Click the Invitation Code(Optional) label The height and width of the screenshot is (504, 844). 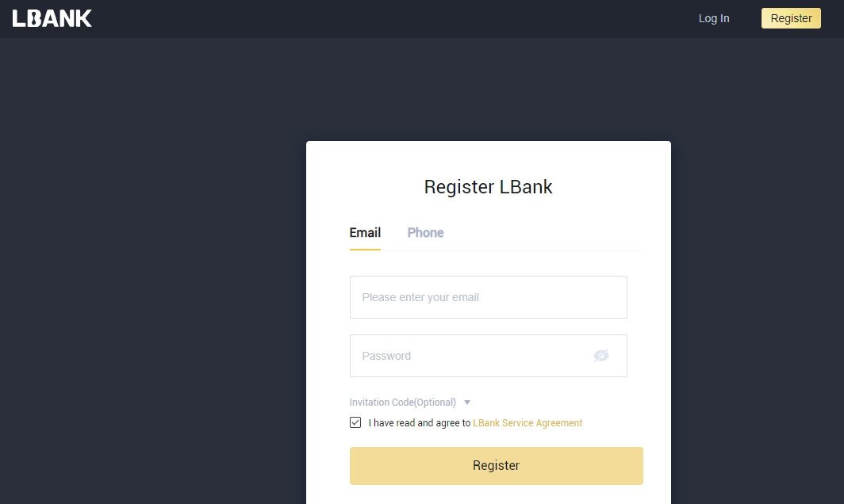pos(403,403)
